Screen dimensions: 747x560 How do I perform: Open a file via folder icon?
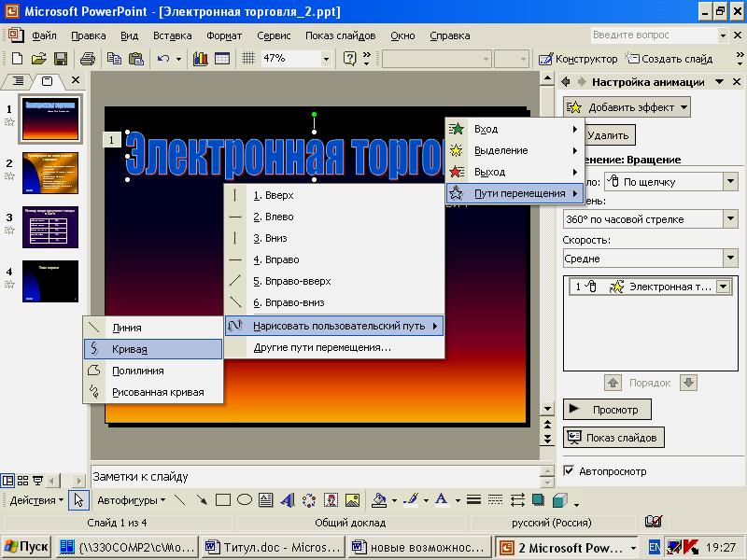tap(38, 59)
